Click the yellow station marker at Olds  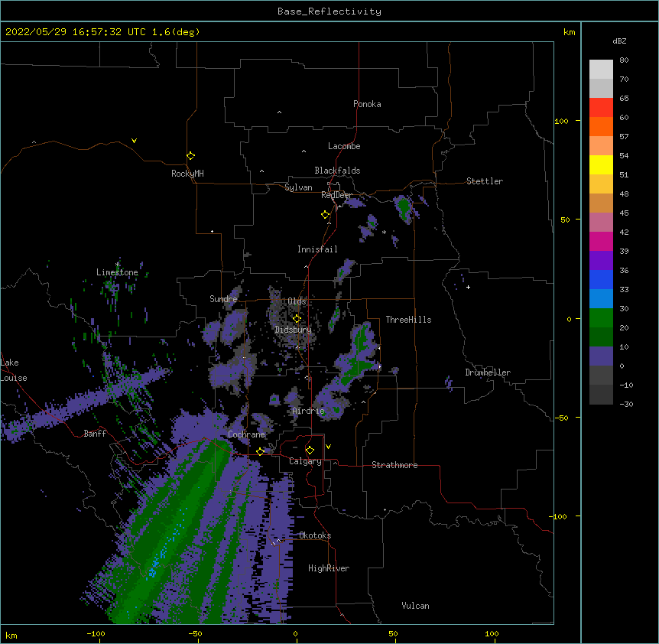pyautogui.click(x=297, y=318)
